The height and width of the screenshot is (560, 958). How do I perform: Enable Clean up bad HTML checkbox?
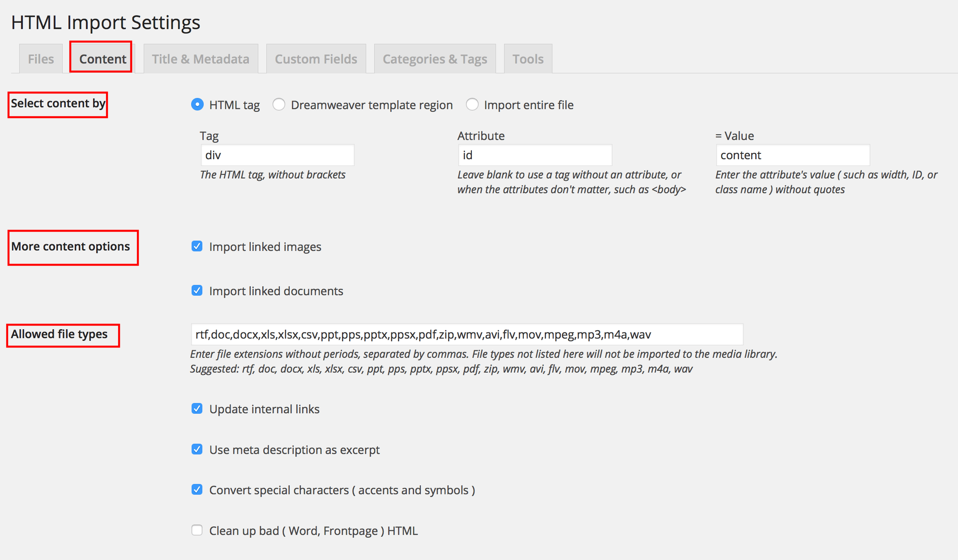(197, 530)
